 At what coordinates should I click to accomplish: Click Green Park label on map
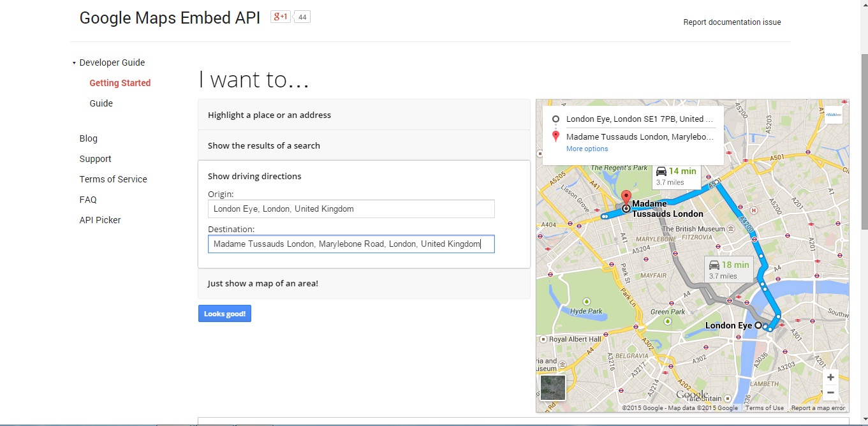coord(668,312)
